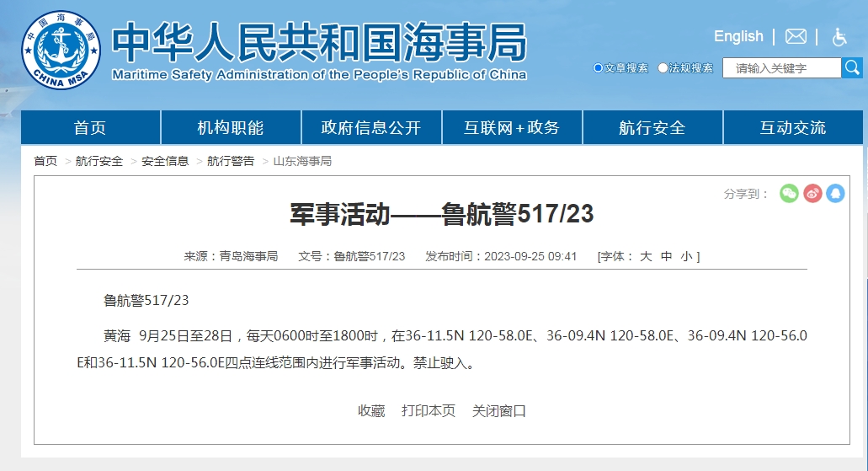
Task: Open the 政府信息公开 nav tab
Action: point(371,127)
